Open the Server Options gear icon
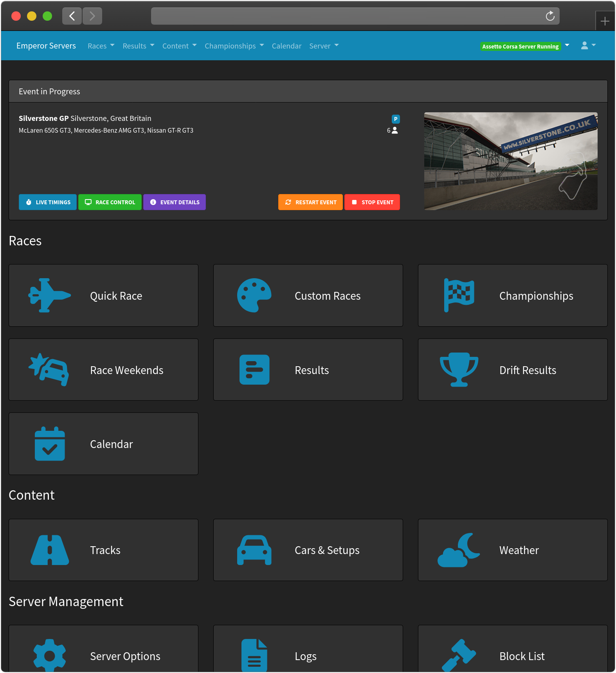This screenshot has width=616, height=673. click(50, 655)
